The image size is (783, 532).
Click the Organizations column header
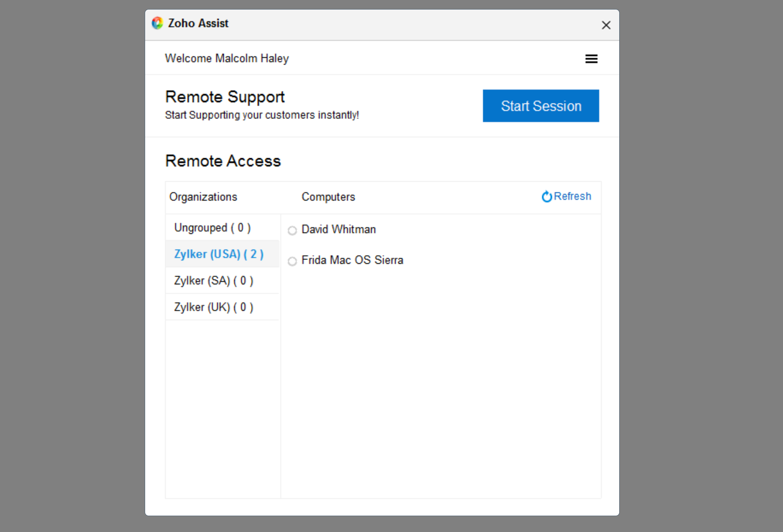[203, 197]
